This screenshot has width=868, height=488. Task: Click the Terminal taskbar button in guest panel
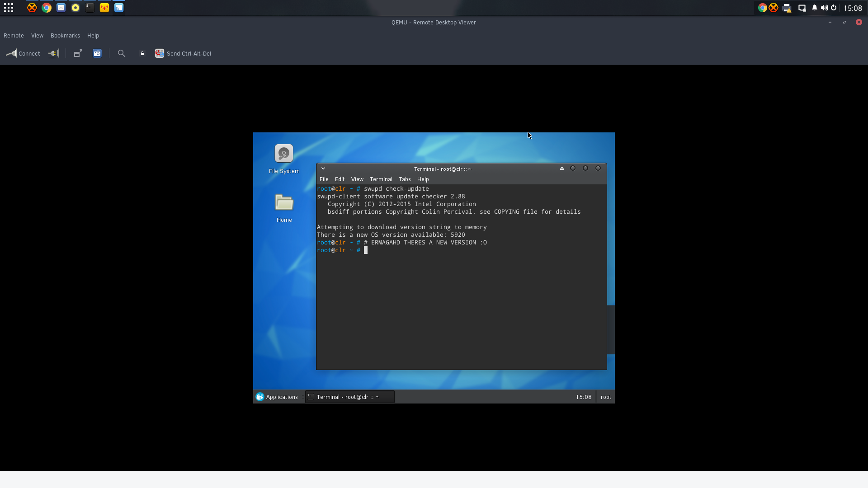(349, 397)
